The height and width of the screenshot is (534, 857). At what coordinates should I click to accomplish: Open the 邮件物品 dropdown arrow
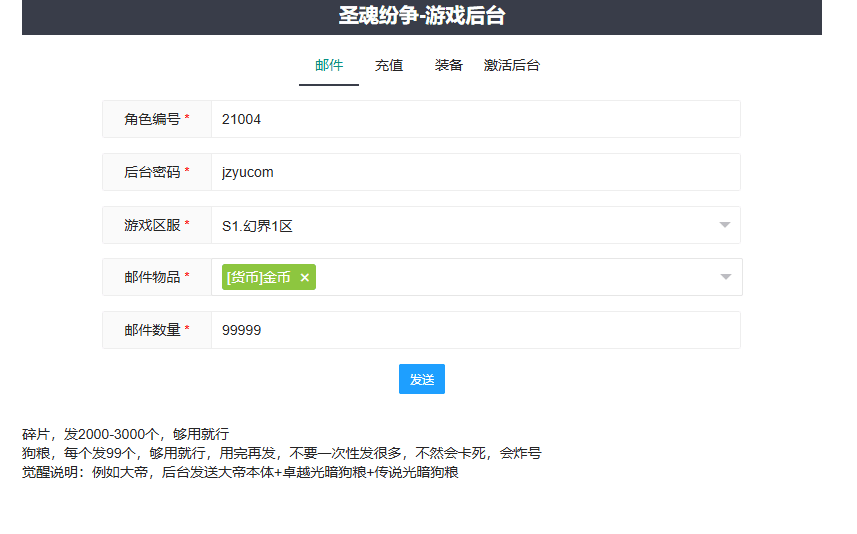pos(725,277)
